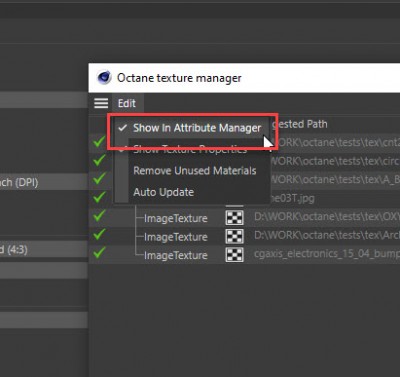400x377 pixels.
Task: Select ImageTexture row with Arch path
Action: [244, 236]
